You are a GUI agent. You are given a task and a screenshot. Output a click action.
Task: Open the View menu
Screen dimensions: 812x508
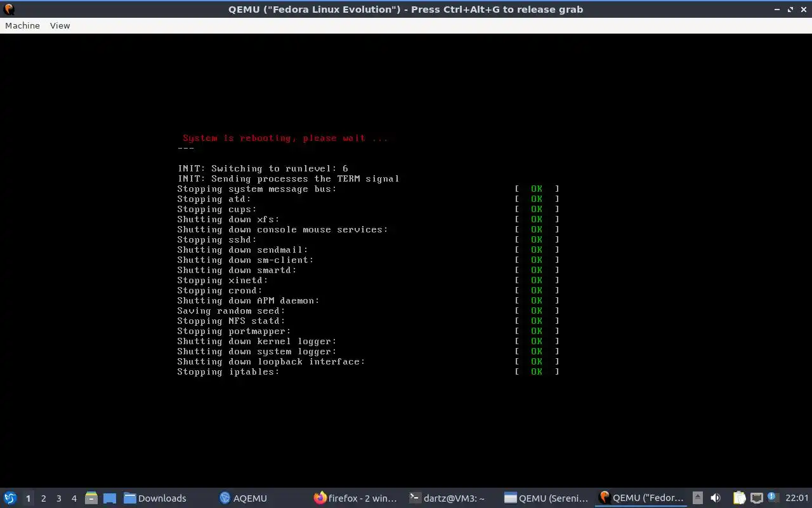click(x=60, y=25)
